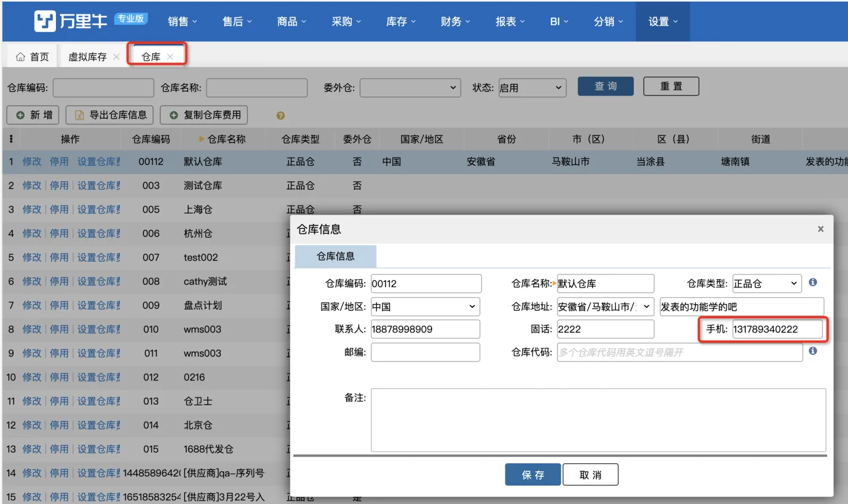Click info icon next to 仓库类型
This screenshot has width=848, height=504.
tap(813, 282)
